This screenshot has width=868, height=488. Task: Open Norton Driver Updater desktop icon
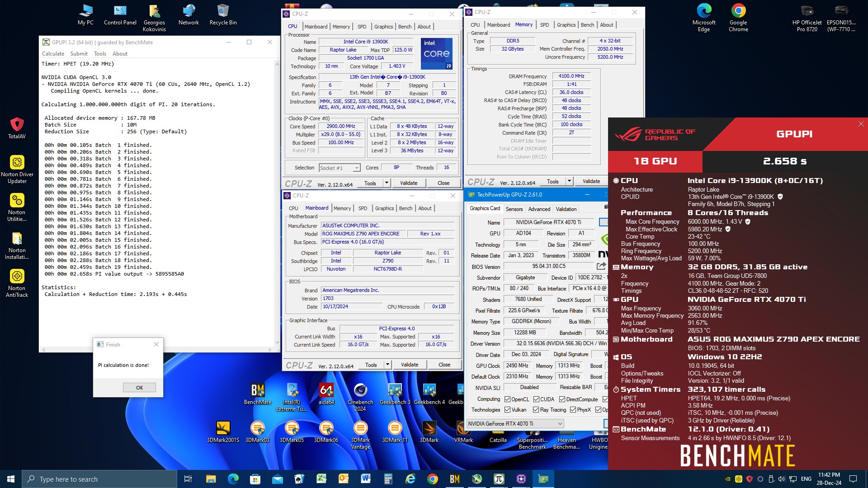17,169
